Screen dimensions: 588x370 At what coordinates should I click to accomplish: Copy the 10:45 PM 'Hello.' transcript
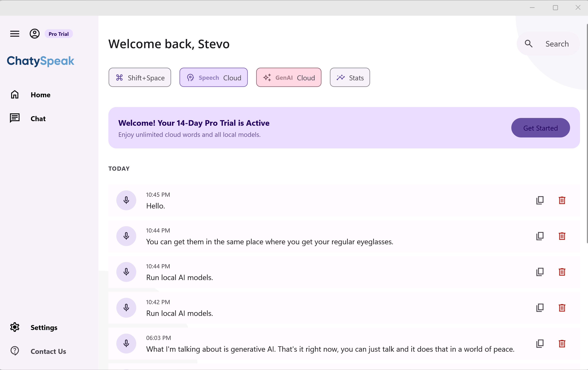[540, 200]
